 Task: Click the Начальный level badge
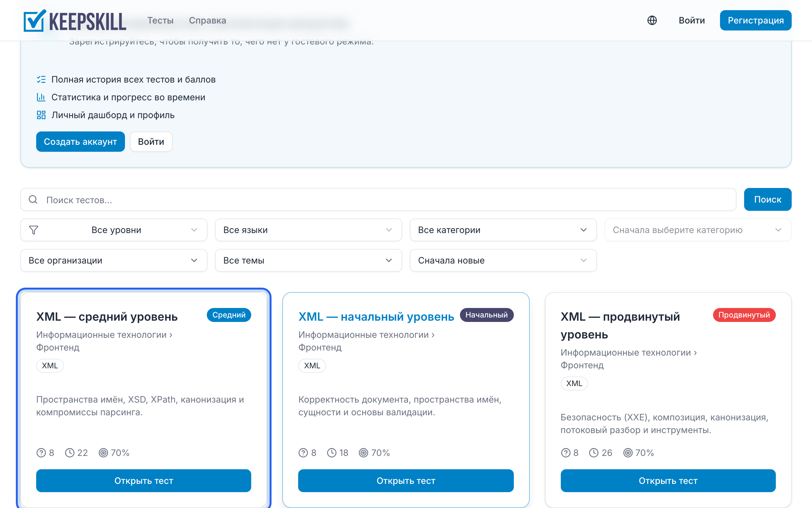tap(487, 315)
